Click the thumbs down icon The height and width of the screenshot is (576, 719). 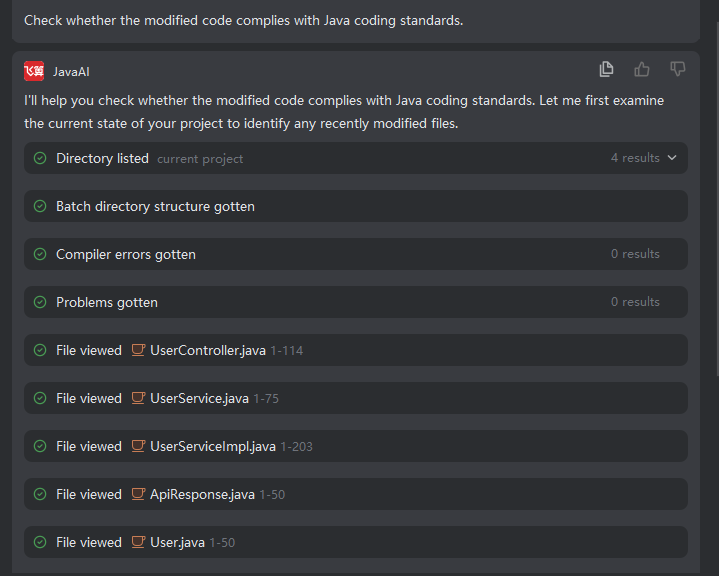click(x=678, y=69)
